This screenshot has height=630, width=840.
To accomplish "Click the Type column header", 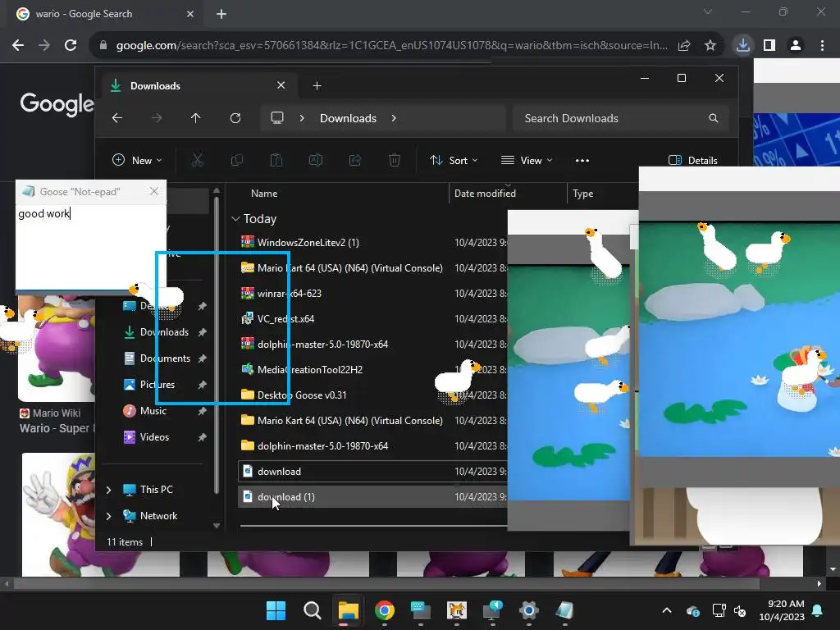I will pos(583,194).
